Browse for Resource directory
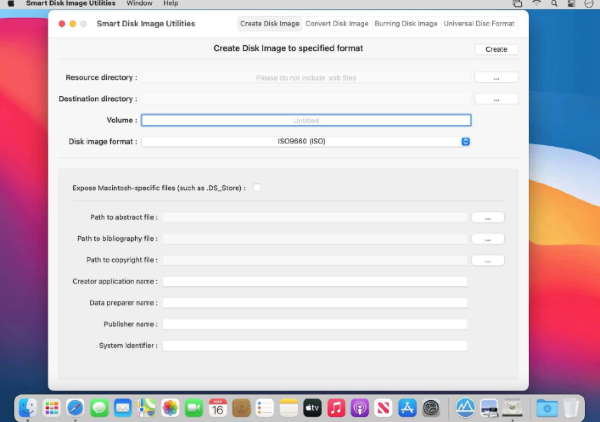 [496, 78]
